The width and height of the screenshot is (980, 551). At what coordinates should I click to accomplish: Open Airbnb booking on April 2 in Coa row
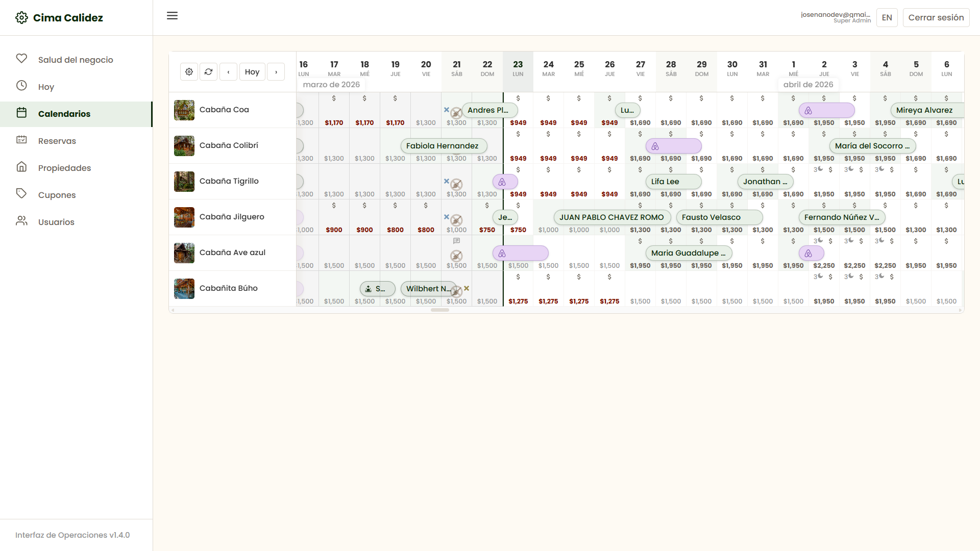click(x=827, y=110)
